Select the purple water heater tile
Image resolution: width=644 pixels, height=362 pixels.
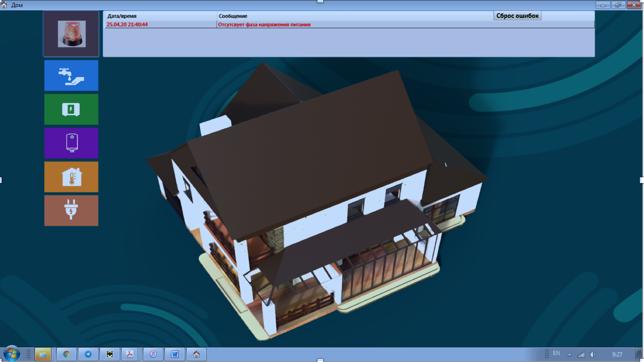point(71,143)
